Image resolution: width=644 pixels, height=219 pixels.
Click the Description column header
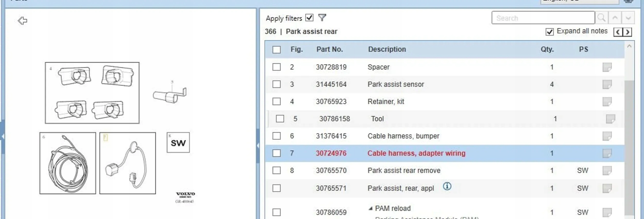[x=387, y=49]
